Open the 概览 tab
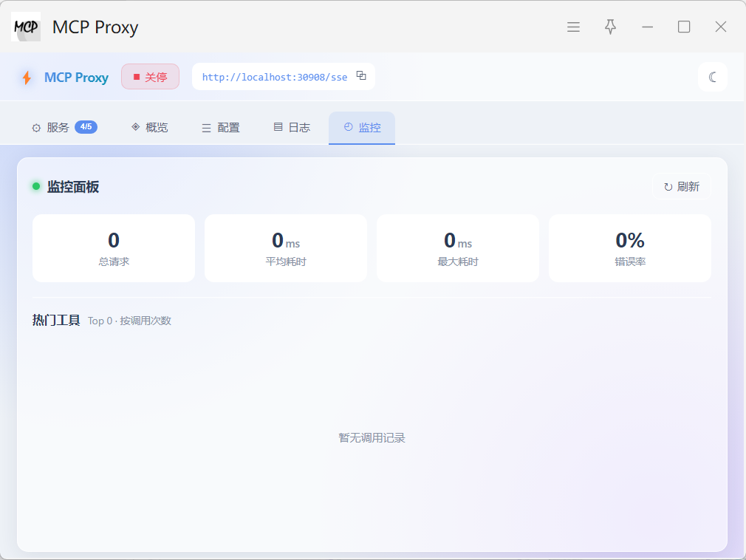Image resolution: width=746 pixels, height=560 pixels. [x=150, y=128]
